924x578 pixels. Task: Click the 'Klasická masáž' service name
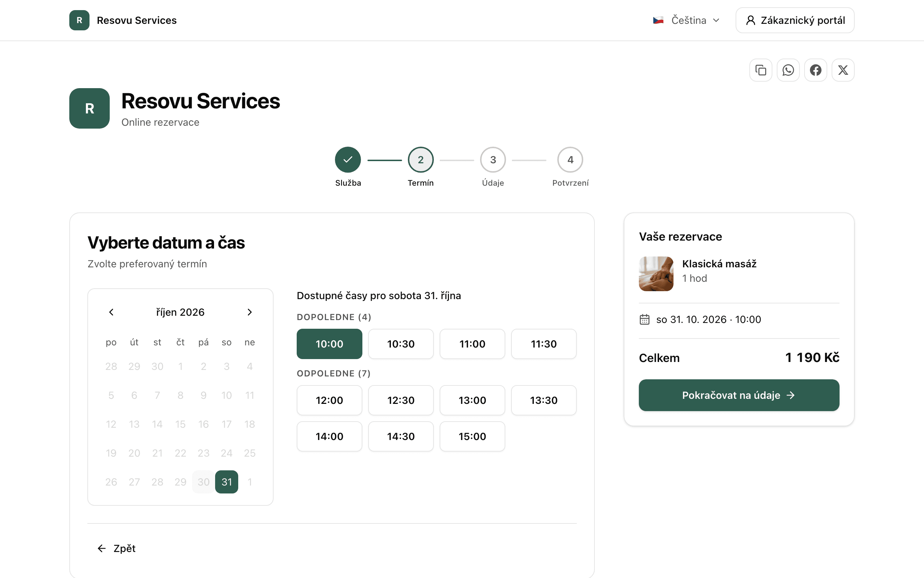coord(719,264)
